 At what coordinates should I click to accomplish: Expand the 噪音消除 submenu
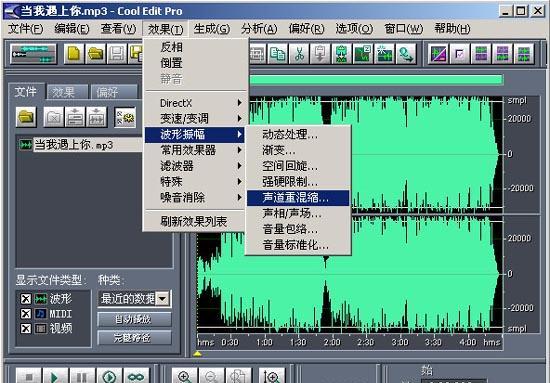194,197
